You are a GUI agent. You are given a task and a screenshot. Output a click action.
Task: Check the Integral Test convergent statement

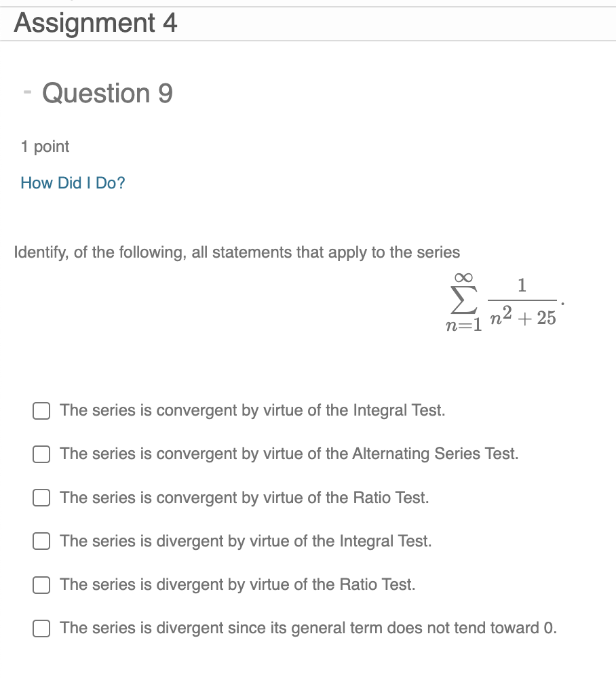41,410
